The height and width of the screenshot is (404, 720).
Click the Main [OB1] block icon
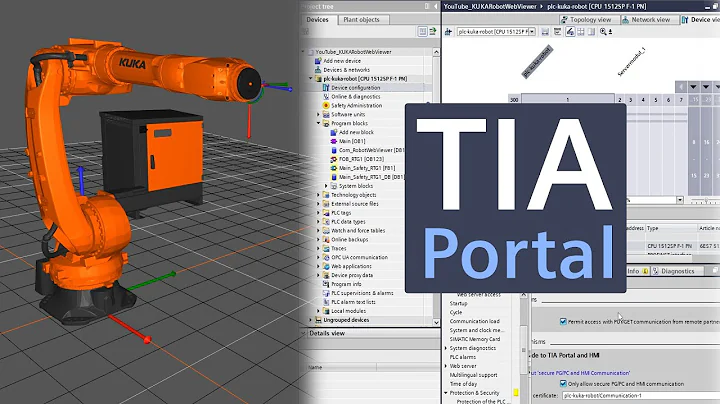point(334,141)
